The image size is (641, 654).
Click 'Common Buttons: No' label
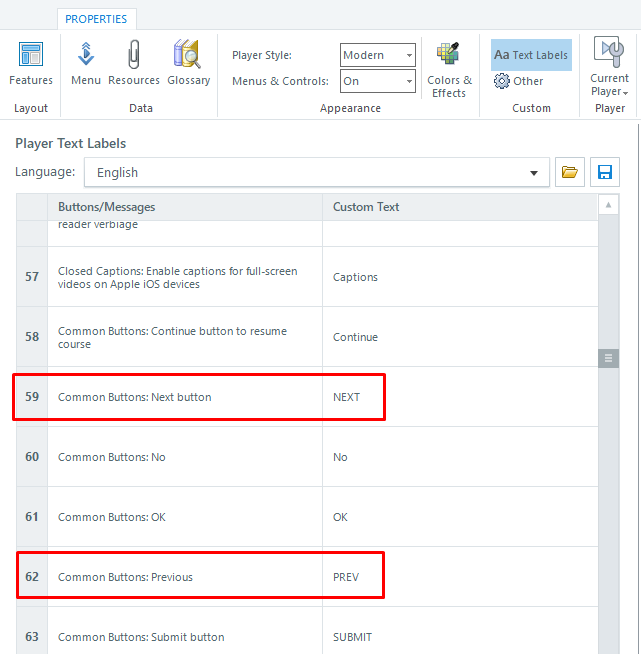tap(111, 457)
